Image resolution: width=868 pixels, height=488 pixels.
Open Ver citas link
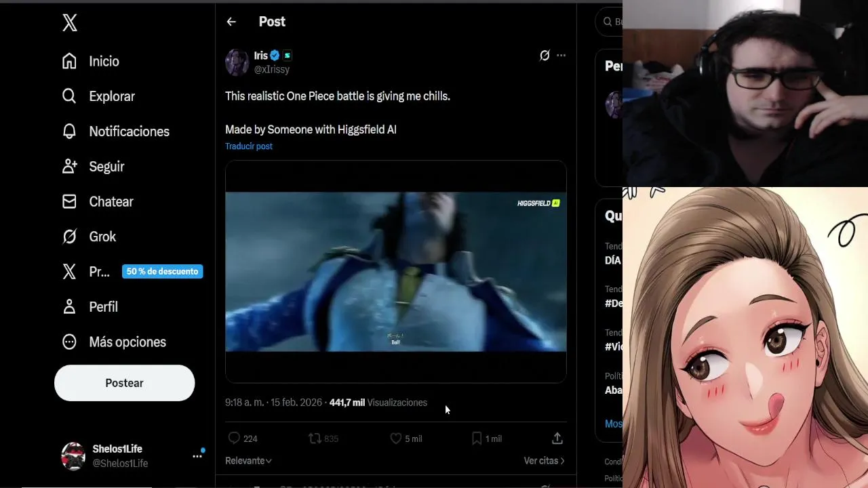point(544,461)
